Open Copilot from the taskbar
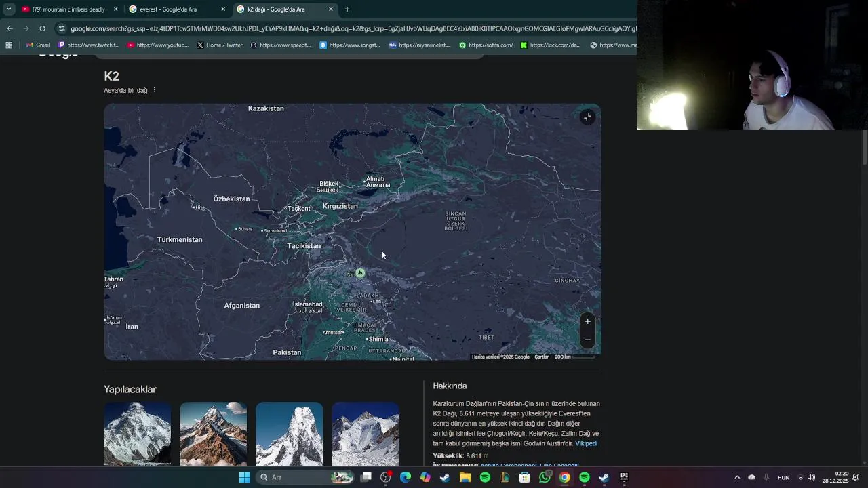This screenshot has height=488, width=868. click(x=425, y=477)
